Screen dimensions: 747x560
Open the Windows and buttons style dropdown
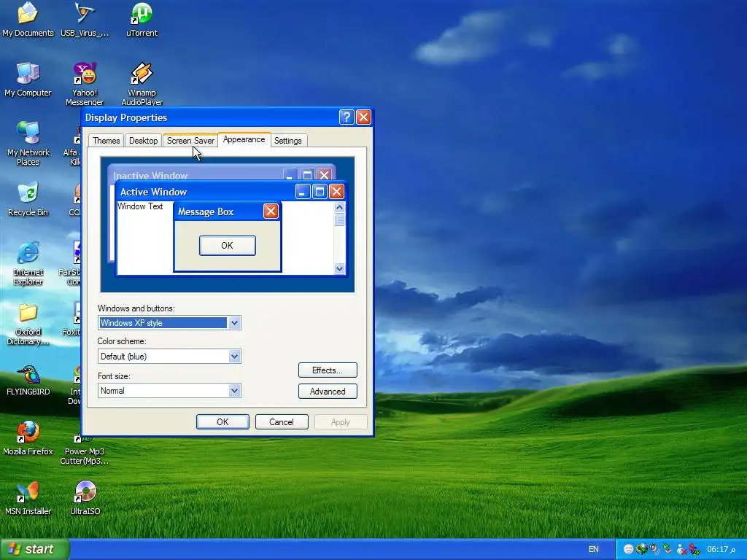click(x=234, y=323)
